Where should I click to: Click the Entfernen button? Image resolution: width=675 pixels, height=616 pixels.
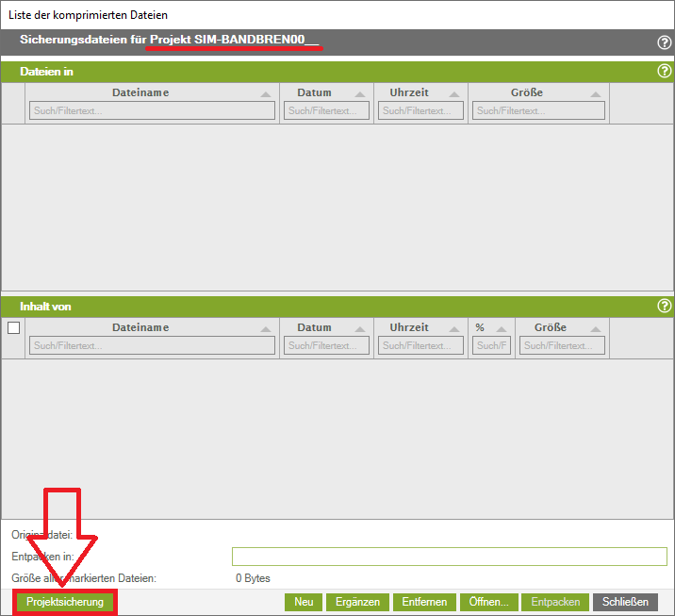[423, 602]
